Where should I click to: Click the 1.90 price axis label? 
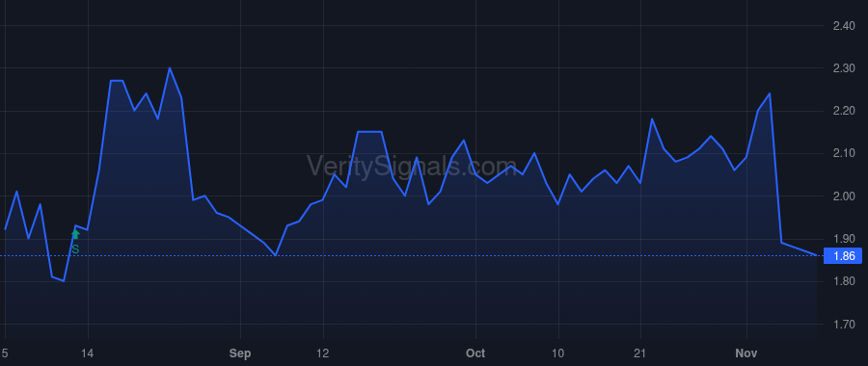point(844,239)
